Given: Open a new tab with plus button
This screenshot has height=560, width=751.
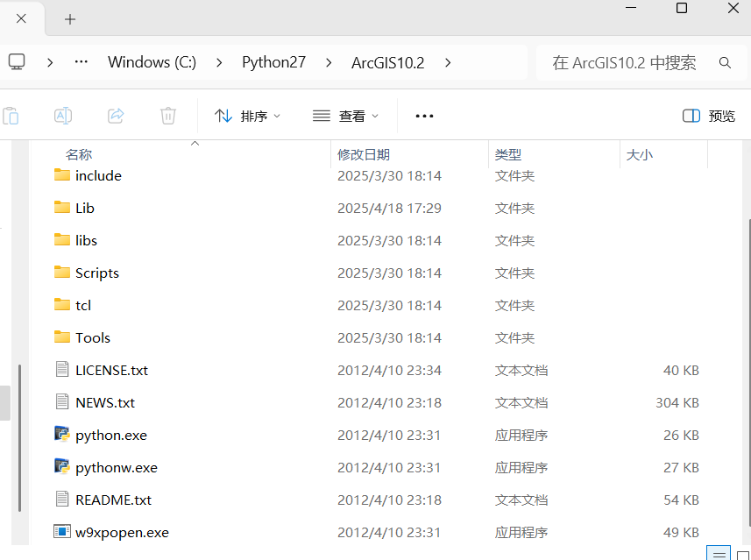Looking at the screenshot, I should click(x=70, y=19).
